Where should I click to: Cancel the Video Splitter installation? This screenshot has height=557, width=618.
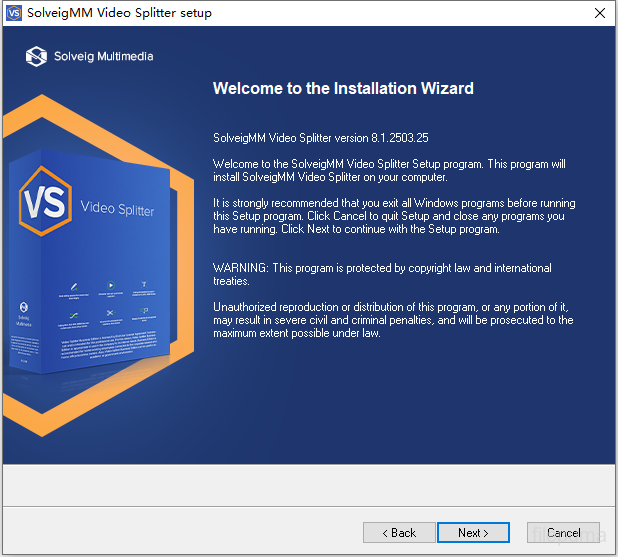pos(563,533)
